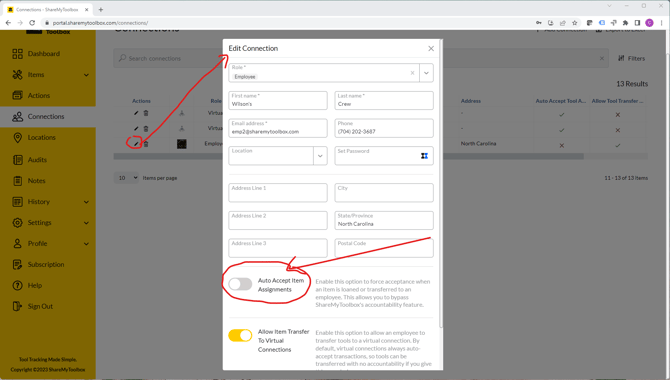The width and height of the screenshot is (670, 380).
Task: Open the Role dropdown arrow
Action: tap(426, 73)
